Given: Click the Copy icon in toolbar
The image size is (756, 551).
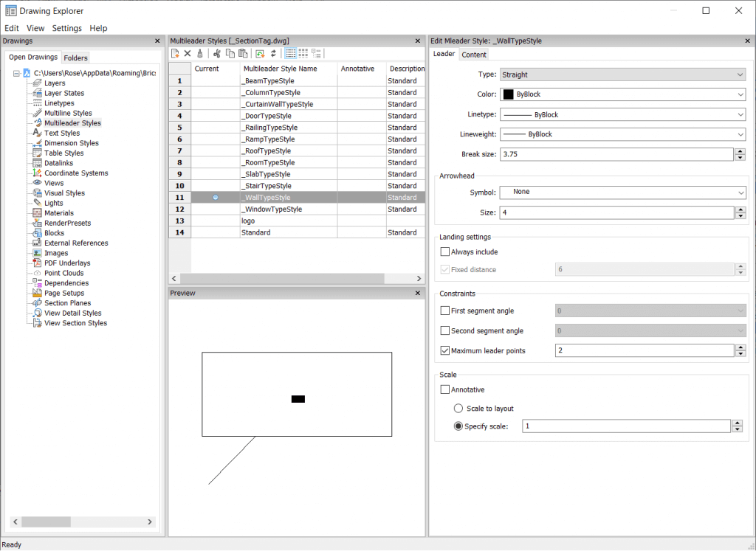Looking at the screenshot, I should coord(230,53).
